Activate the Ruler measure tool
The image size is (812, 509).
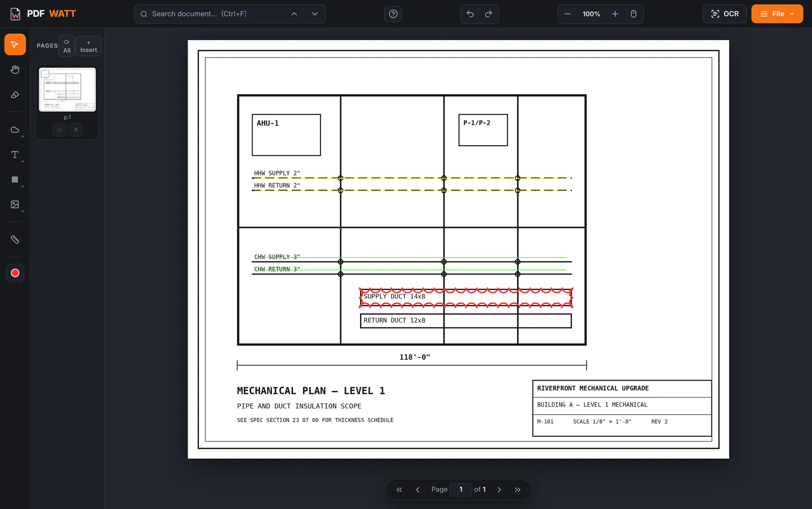[x=15, y=240]
